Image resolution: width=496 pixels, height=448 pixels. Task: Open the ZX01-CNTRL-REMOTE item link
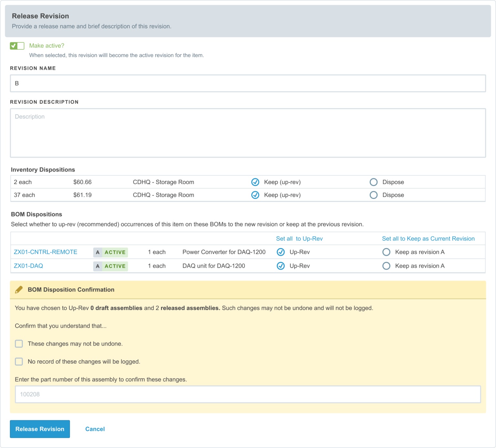[46, 252]
